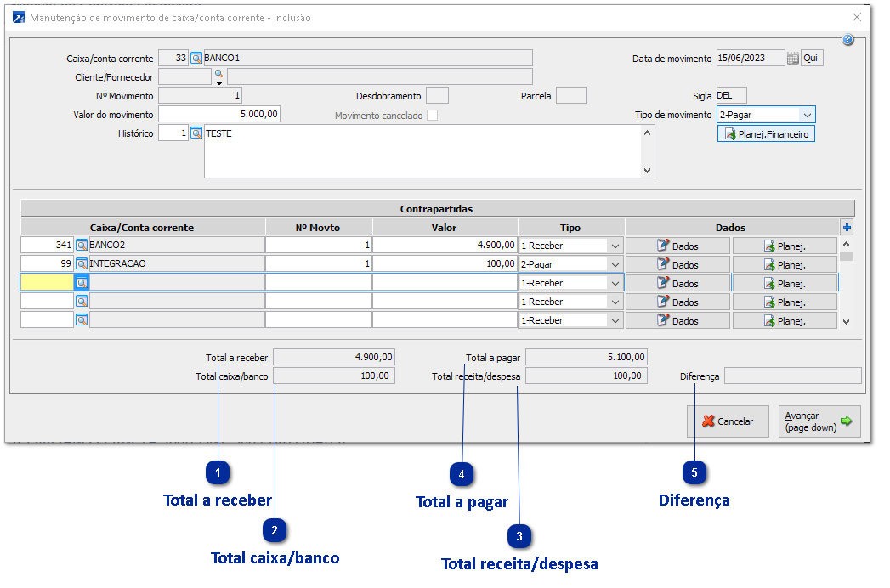The image size is (890, 588).
Task: Open Tipo dropdown for BANCO2 row
Action: [615, 246]
